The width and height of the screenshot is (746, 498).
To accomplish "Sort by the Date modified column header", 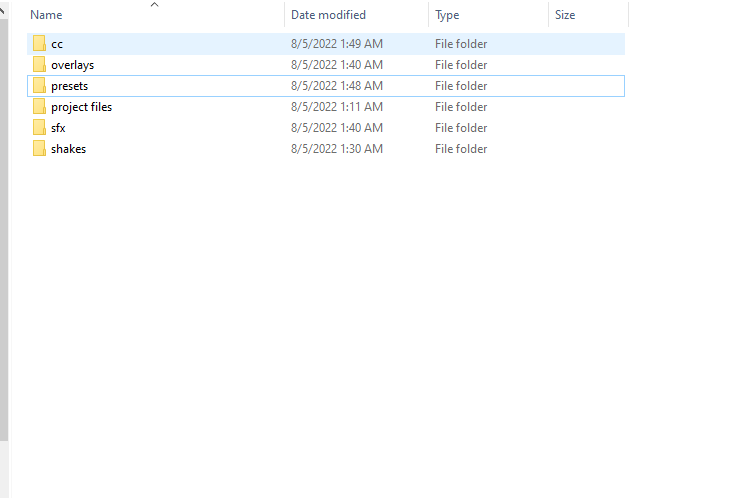I will coord(328,15).
